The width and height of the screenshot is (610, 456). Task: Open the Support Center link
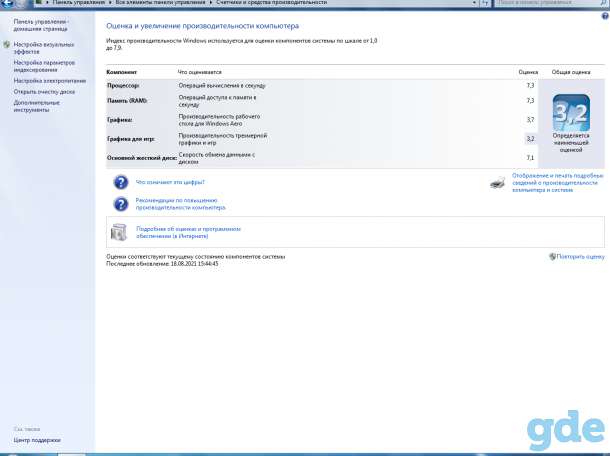[37, 440]
